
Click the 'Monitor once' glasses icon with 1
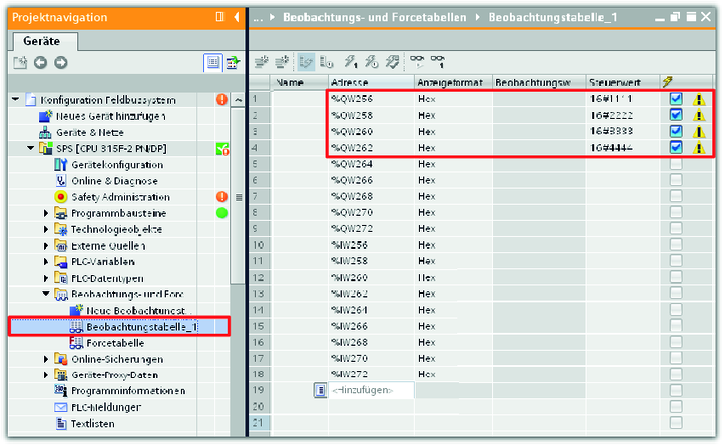click(439, 62)
